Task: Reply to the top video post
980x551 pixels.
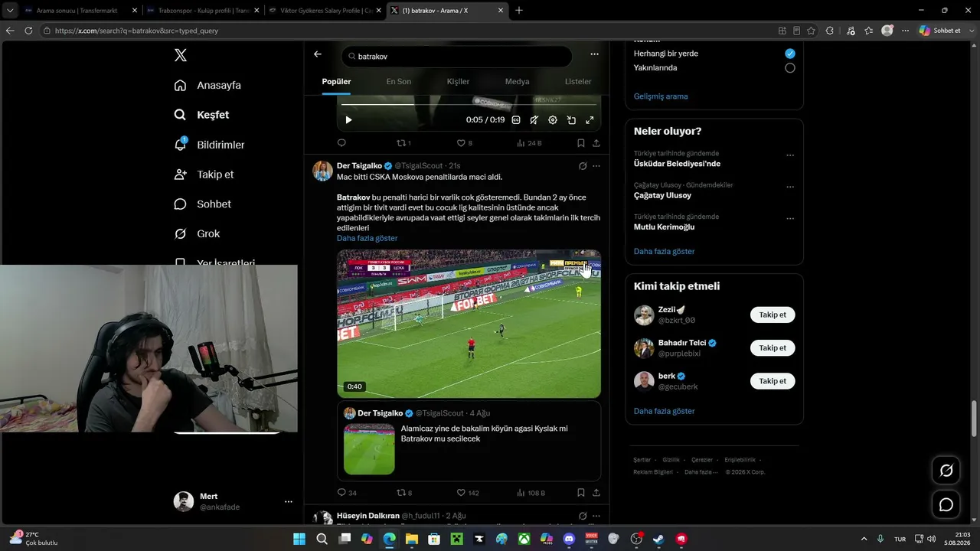Action: tap(341, 143)
